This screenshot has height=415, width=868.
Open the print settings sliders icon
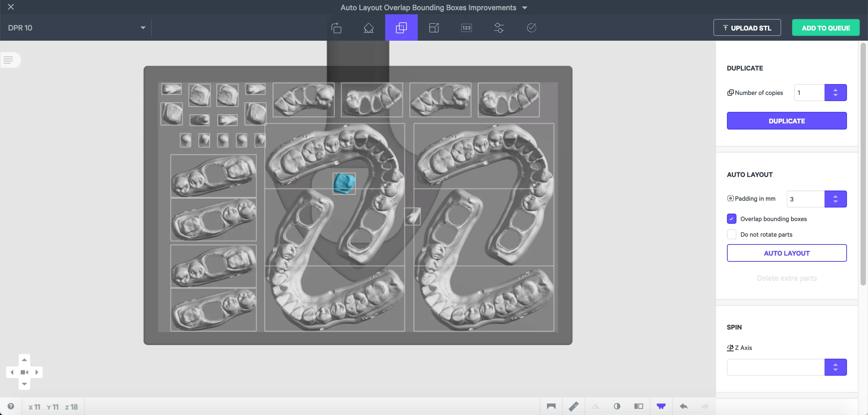499,28
